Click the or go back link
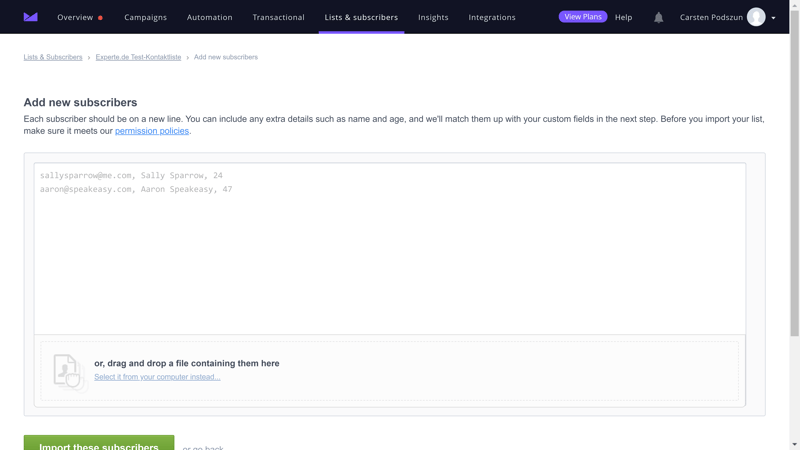The image size is (800, 450). (203, 448)
